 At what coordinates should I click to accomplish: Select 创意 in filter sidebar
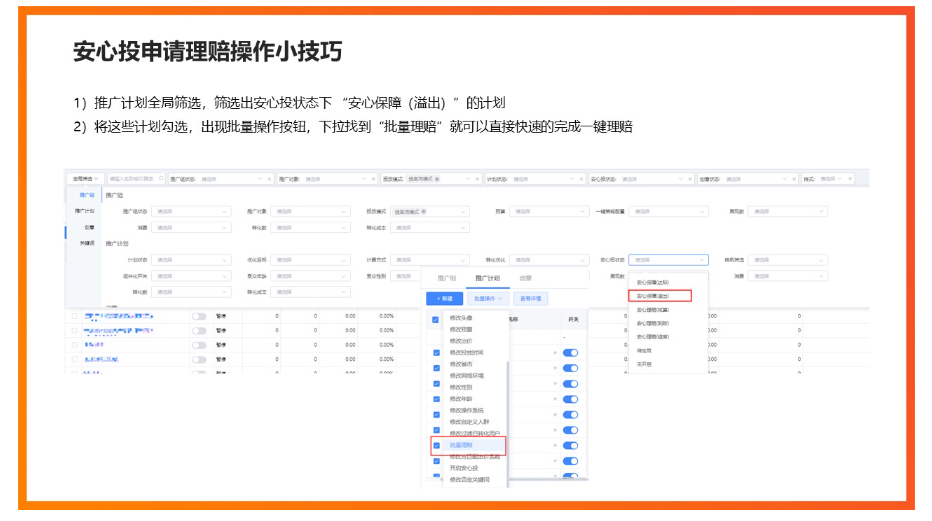click(x=89, y=227)
